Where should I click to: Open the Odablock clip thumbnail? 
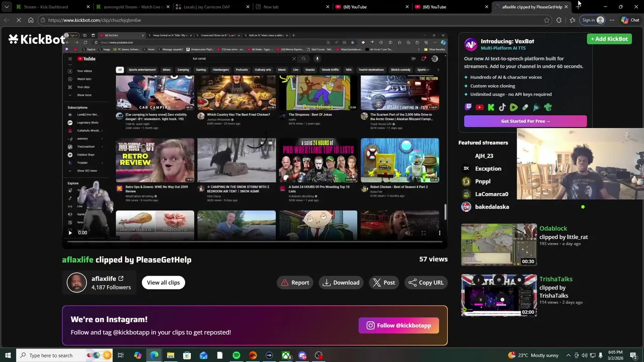click(x=499, y=245)
